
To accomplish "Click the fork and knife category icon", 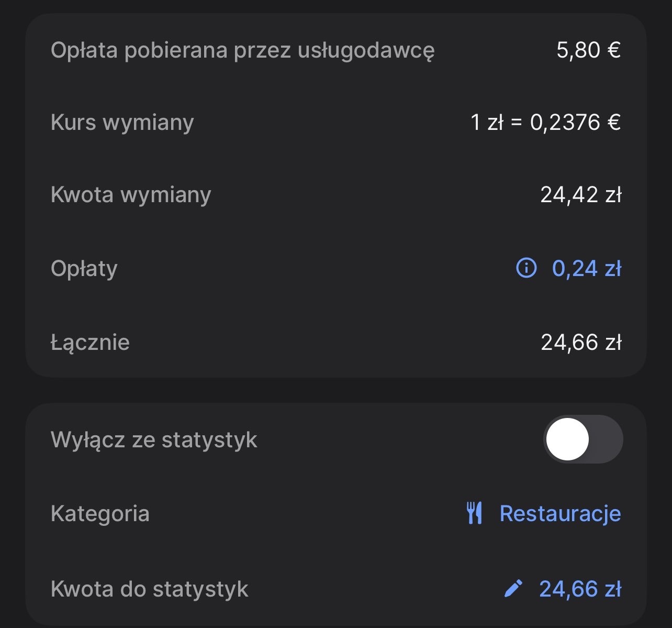I will (474, 513).
